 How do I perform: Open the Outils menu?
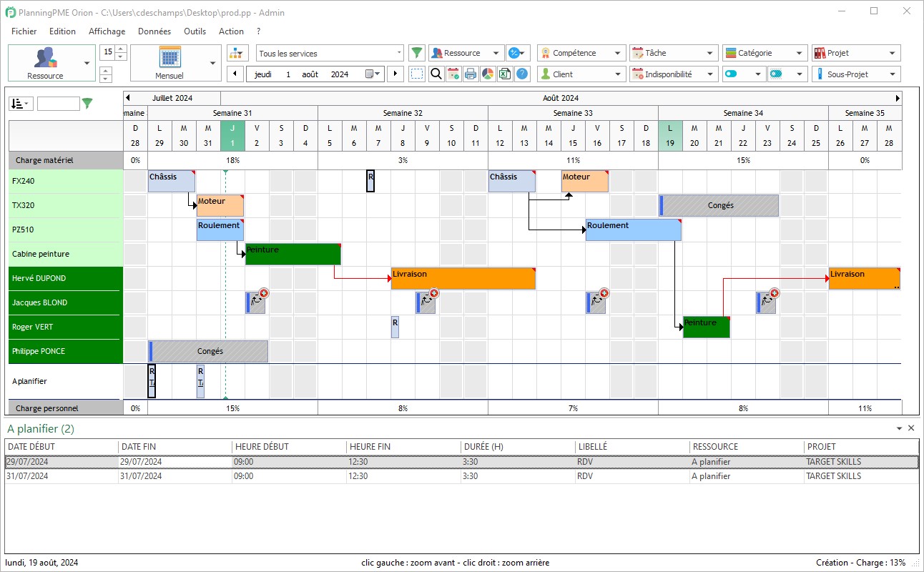tap(195, 31)
